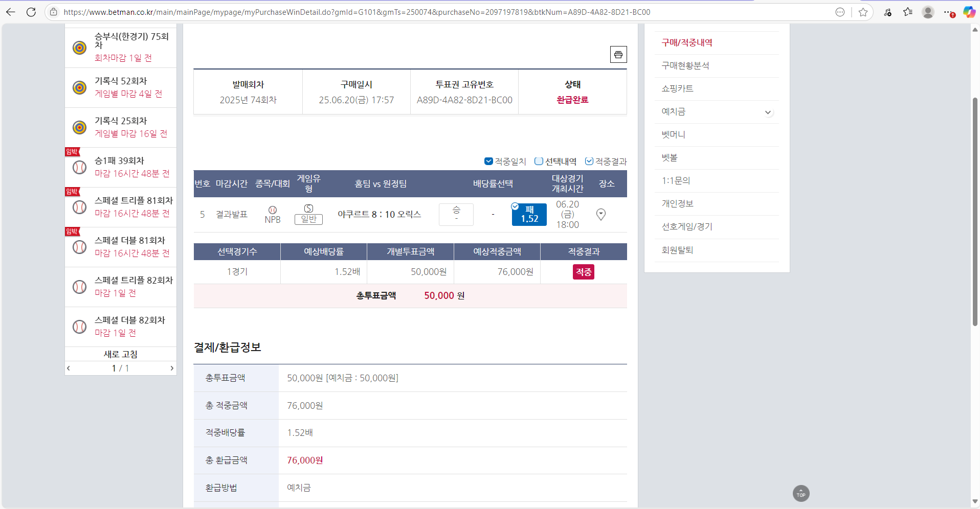Click the venue location pin icon
The image size is (980, 509).
tap(601, 215)
